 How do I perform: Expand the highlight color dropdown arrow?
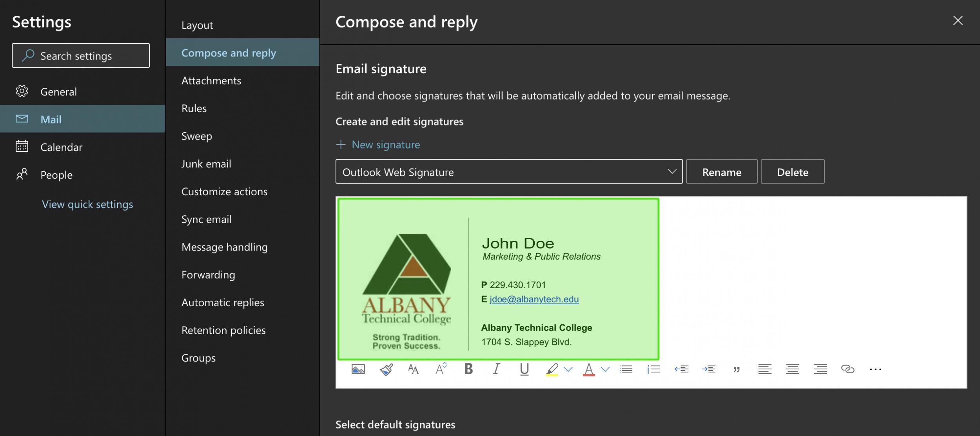point(568,369)
